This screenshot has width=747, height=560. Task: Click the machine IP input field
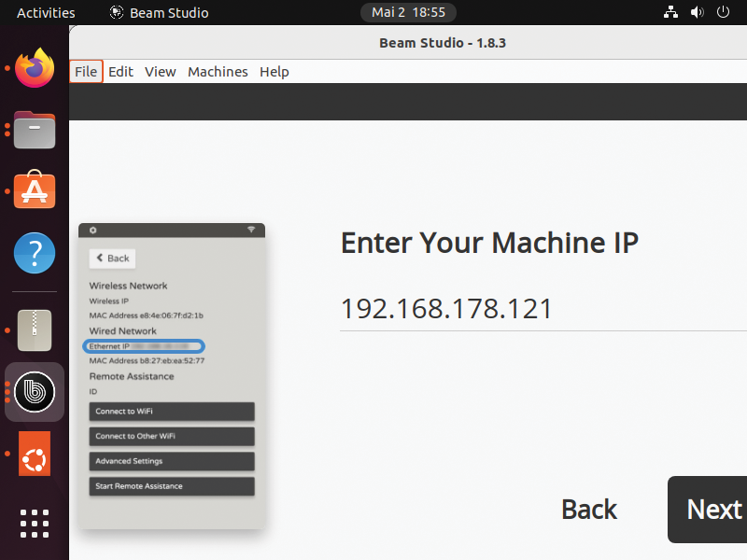point(543,309)
